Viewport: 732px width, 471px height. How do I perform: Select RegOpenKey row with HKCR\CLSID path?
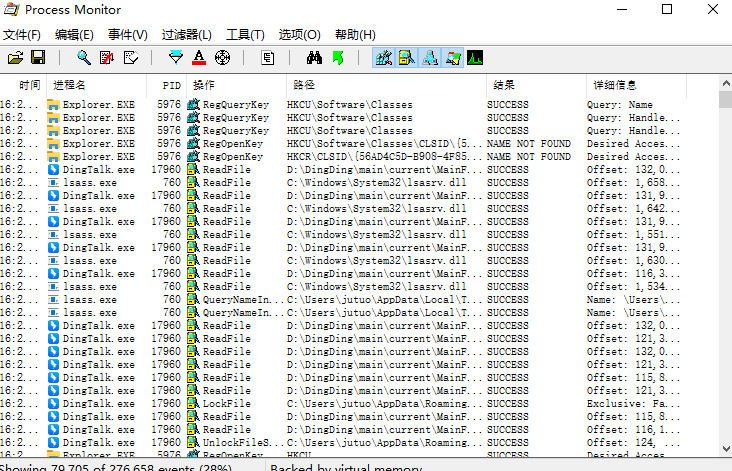point(343,157)
